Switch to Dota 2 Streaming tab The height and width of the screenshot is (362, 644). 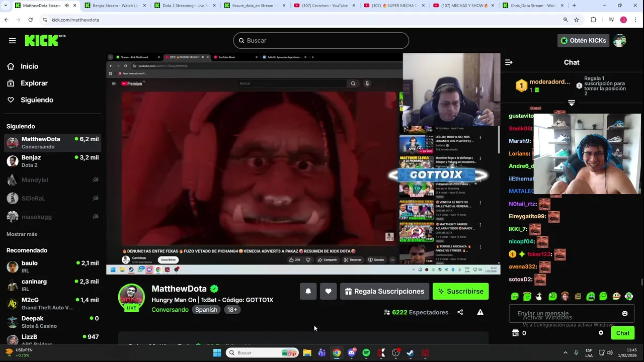pos(185,6)
